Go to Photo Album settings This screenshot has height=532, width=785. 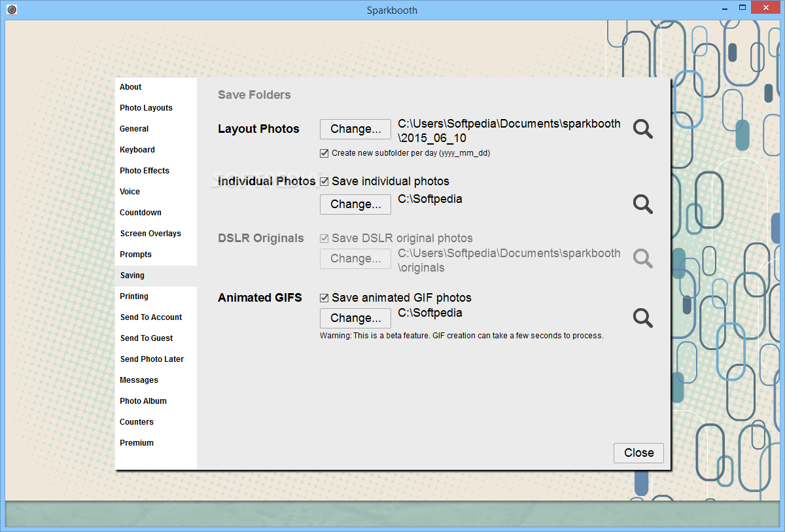[156, 401]
